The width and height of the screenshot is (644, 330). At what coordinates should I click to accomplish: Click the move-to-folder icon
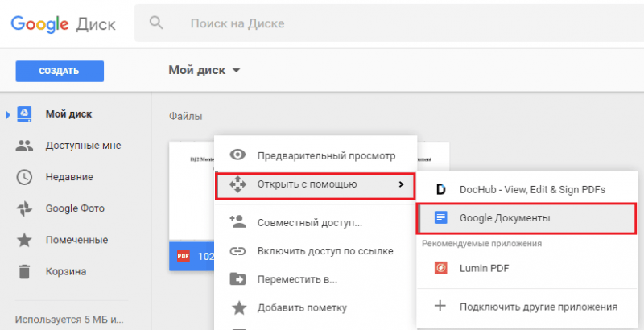237,279
